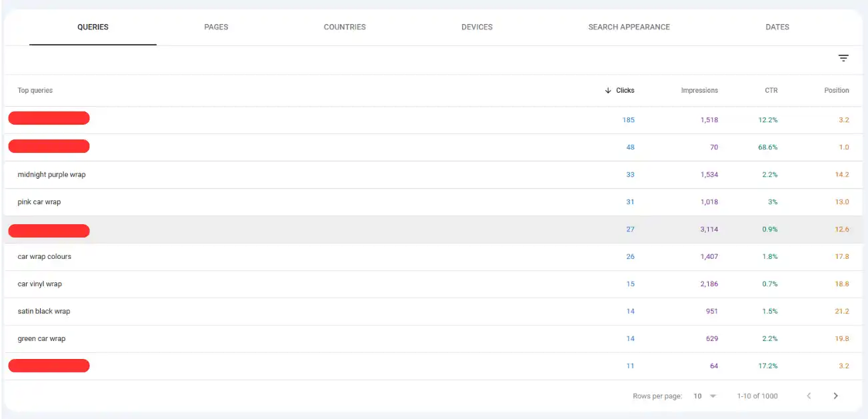
Task: Click the Top queries column header
Action: point(35,90)
